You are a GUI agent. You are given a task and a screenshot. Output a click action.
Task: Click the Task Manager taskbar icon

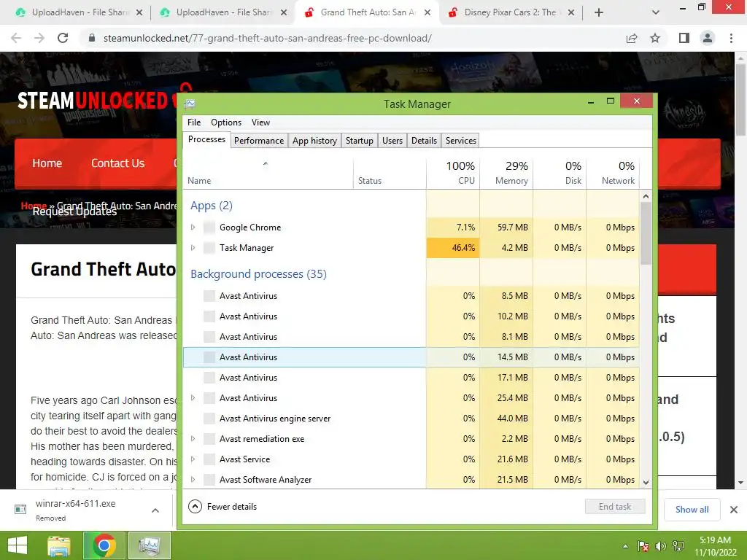[149, 545]
